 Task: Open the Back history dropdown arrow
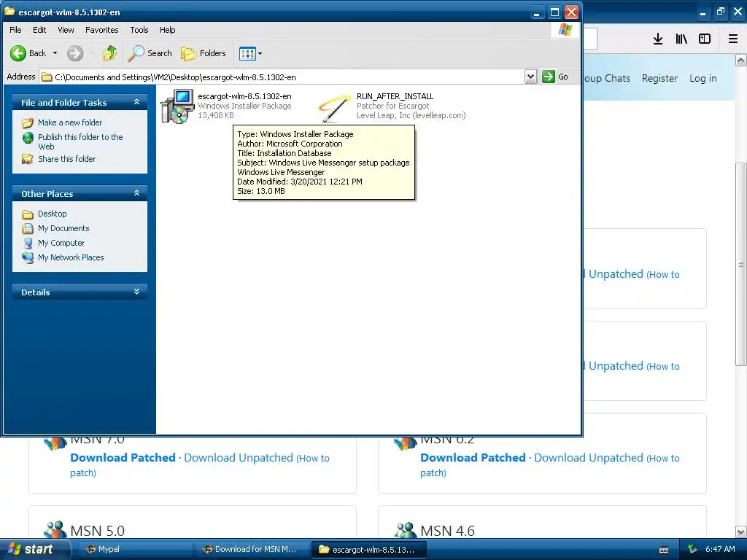click(55, 53)
